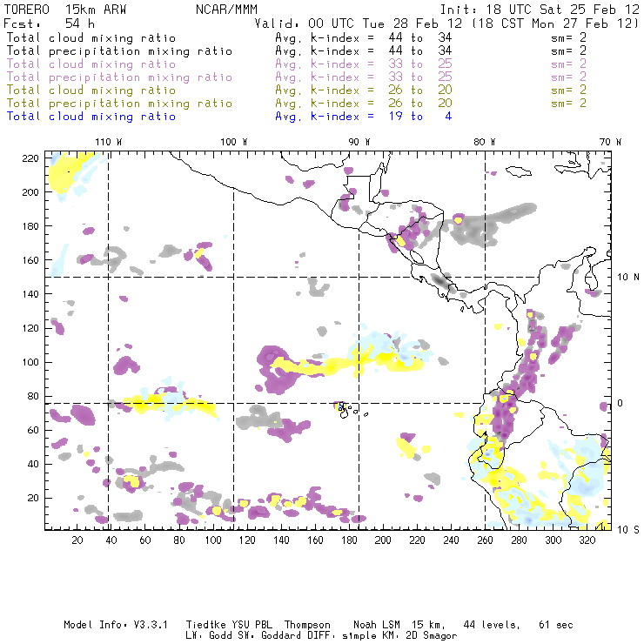Click the "110 W" longitude label
Viewport: 644px width, 644px height.
click(x=109, y=142)
